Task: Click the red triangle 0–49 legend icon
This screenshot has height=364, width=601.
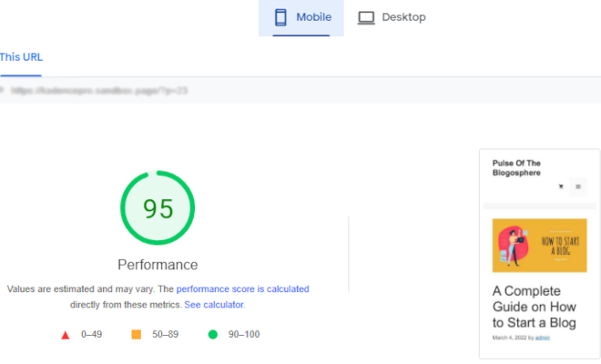Action: (66, 335)
